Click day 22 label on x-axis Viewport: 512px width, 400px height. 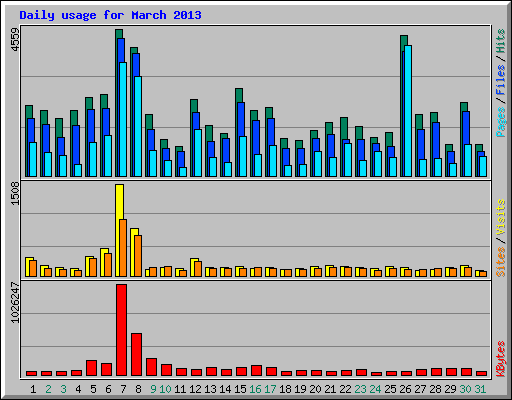345,389
